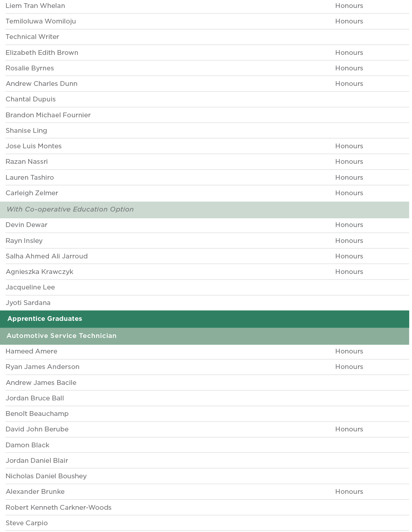
Task: Click the Technical Writer program title
Action: (32, 37)
